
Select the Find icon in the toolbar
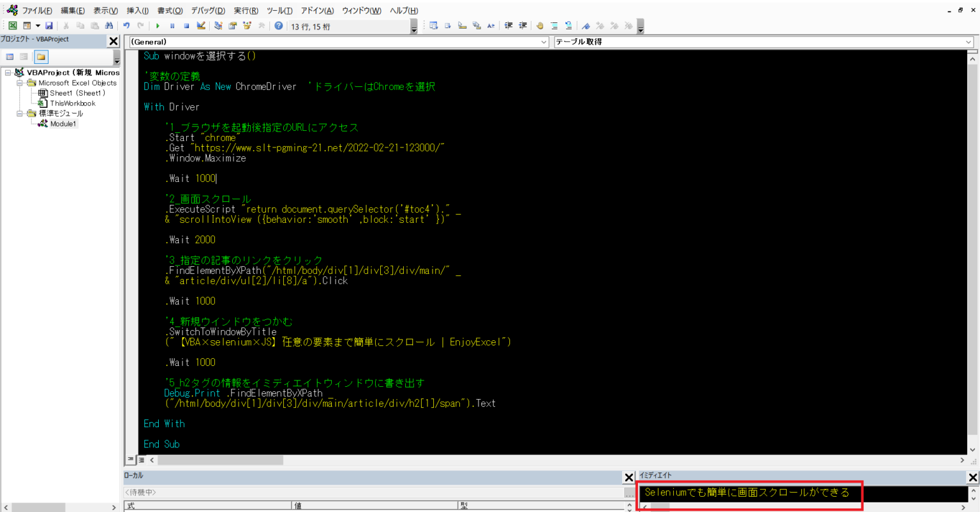(x=109, y=25)
